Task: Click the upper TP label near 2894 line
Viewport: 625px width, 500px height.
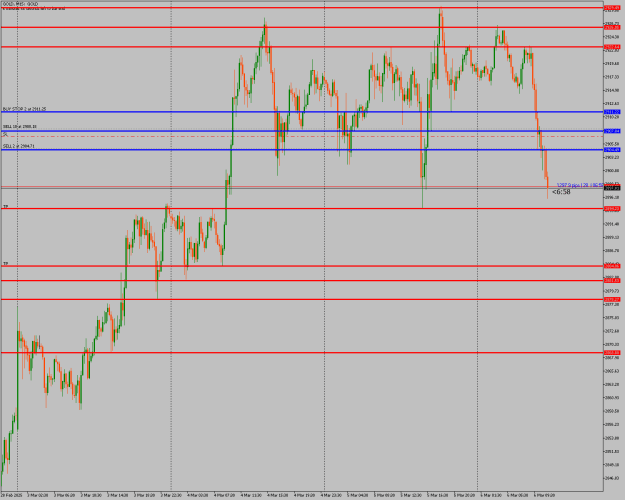Action: coord(6,207)
